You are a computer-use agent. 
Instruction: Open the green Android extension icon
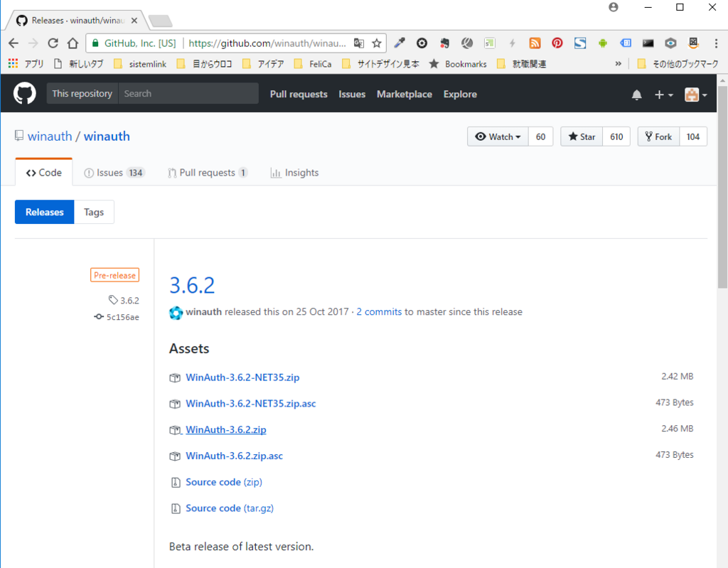(x=603, y=43)
